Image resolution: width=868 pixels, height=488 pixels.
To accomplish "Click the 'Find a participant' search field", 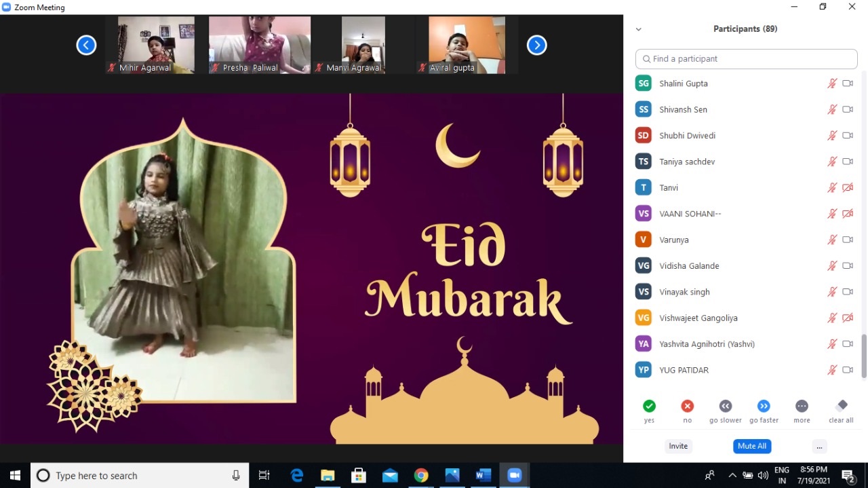I will click(x=746, y=59).
